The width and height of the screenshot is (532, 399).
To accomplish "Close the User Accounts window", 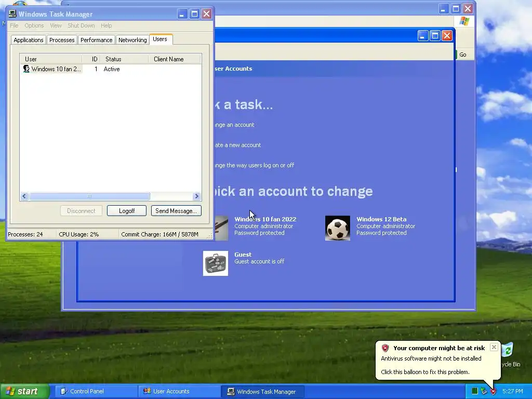I will [447, 36].
